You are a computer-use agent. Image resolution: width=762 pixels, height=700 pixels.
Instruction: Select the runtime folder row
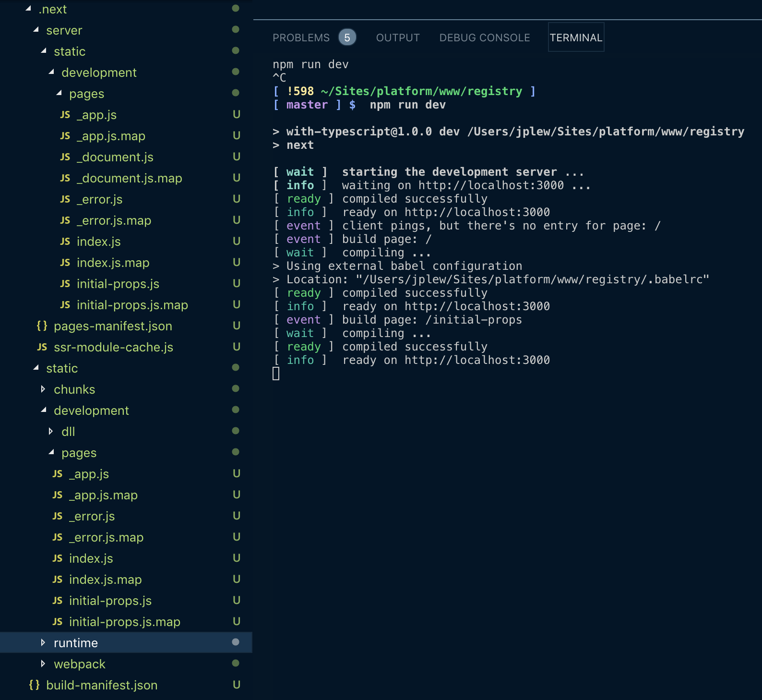click(x=126, y=642)
